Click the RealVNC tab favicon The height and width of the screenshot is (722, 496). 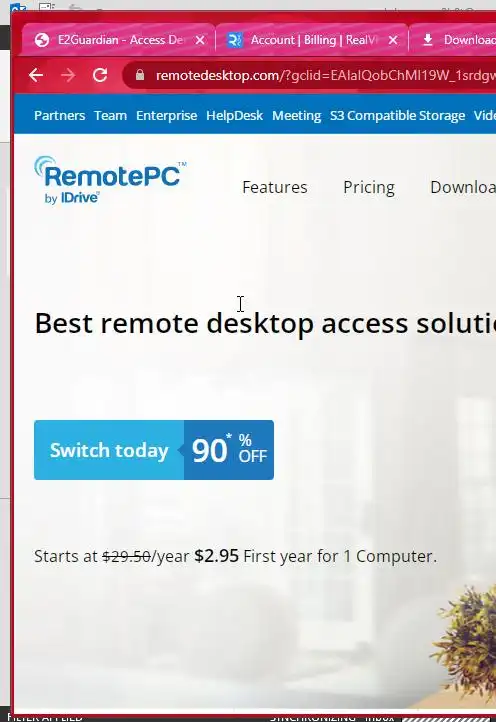click(x=235, y=40)
